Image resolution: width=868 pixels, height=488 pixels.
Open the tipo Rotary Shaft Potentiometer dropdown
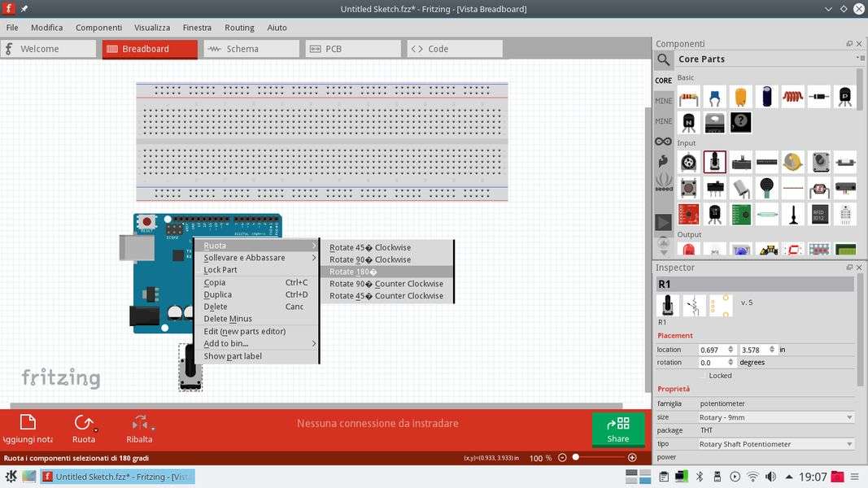pyautogui.click(x=775, y=444)
